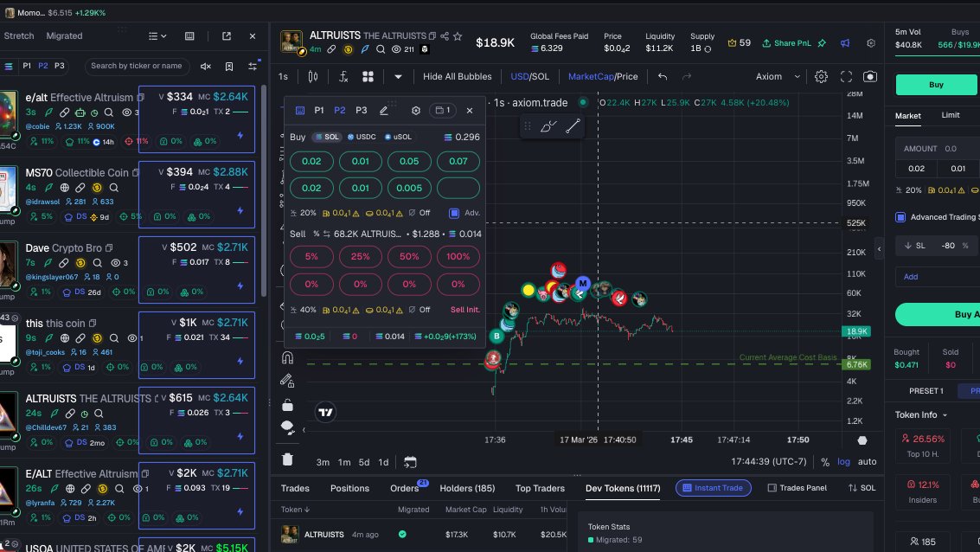The height and width of the screenshot is (552, 980).
Task: Copy ALTRUISTS token name
Action: (432, 36)
